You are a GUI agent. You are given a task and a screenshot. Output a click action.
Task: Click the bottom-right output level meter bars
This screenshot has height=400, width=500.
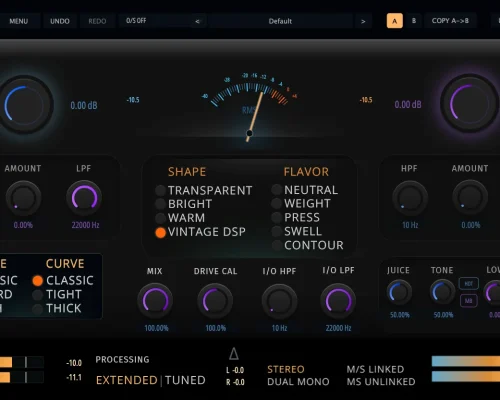(x=466, y=369)
